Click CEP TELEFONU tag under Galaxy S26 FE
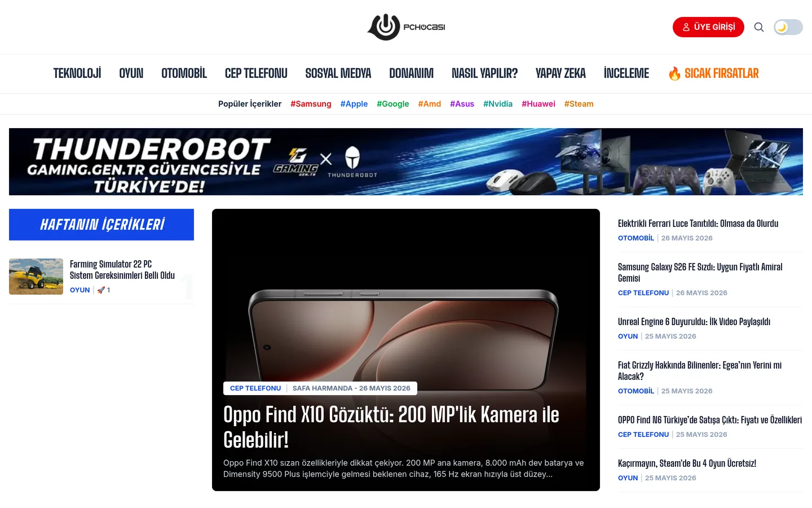812x508 pixels. pyautogui.click(x=643, y=293)
